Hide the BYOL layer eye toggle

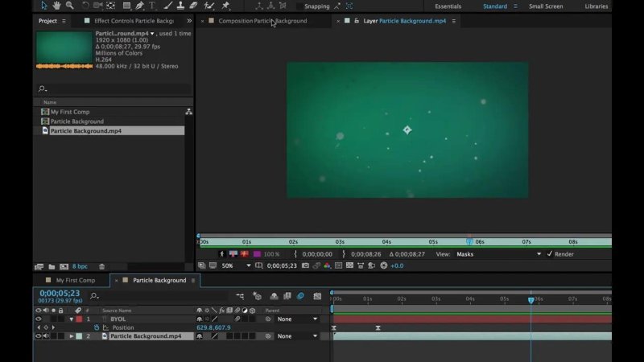[x=38, y=319]
